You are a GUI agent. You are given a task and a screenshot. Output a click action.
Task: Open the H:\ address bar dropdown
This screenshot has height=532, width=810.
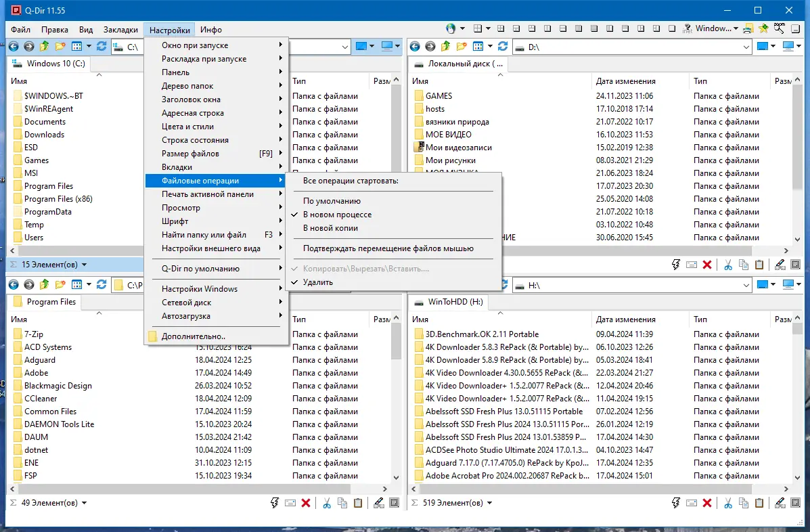746,285
